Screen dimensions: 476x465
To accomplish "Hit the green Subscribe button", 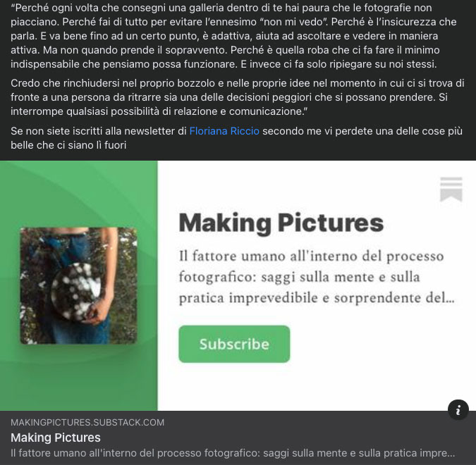I will (234, 344).
